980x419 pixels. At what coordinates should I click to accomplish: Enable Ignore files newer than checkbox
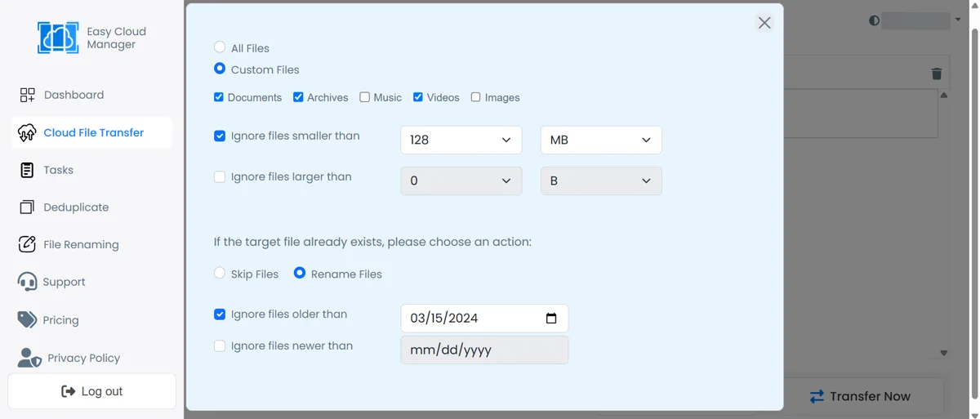click(220, 346)
